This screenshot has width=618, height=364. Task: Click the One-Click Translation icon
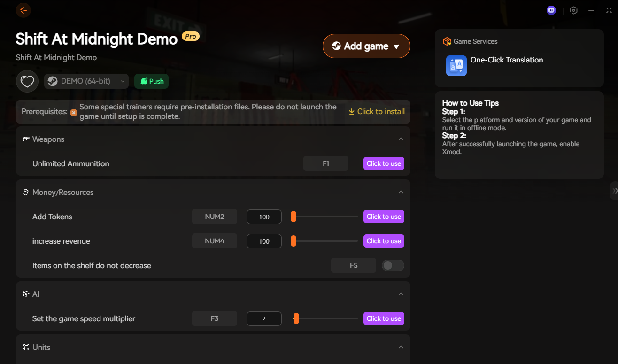click(x=456, y=66)
